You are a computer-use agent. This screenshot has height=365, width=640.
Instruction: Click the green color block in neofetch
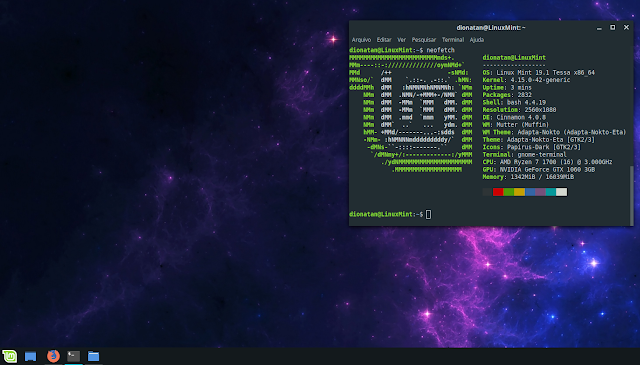pos(509,192)
